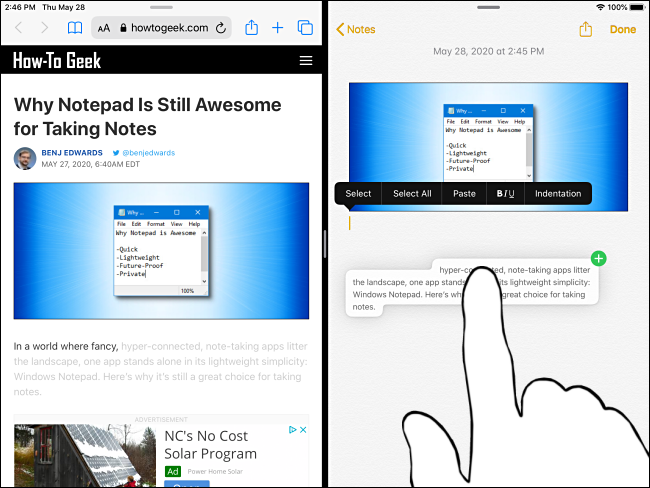Click the battery indicator in status bar
This screenshot has width=650, height=488.
pos(638,7)
